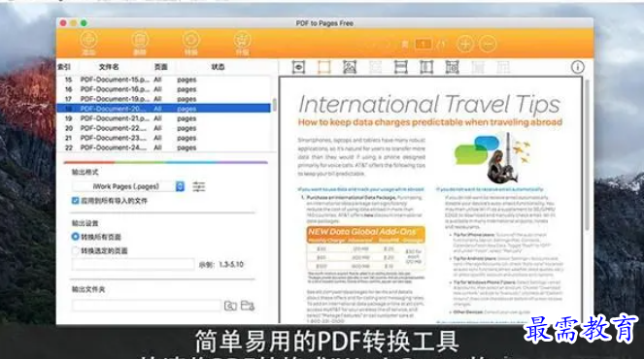Click the multicolor conversion progress bar
The height and width of the screenshot is (359, 644).
pyautogui.click(x=165, y=162)
